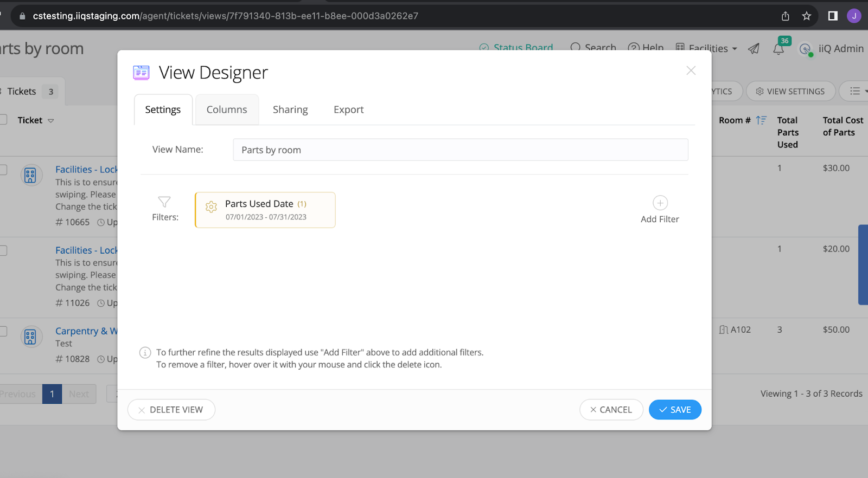868x478 pixels.
Task: Open the Facilities - Lock ticket 10665 link
Action: (86, 169)
